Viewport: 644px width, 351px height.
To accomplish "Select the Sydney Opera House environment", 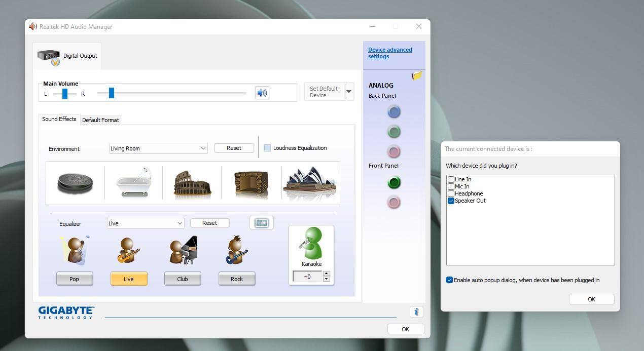I will (310, 183).
